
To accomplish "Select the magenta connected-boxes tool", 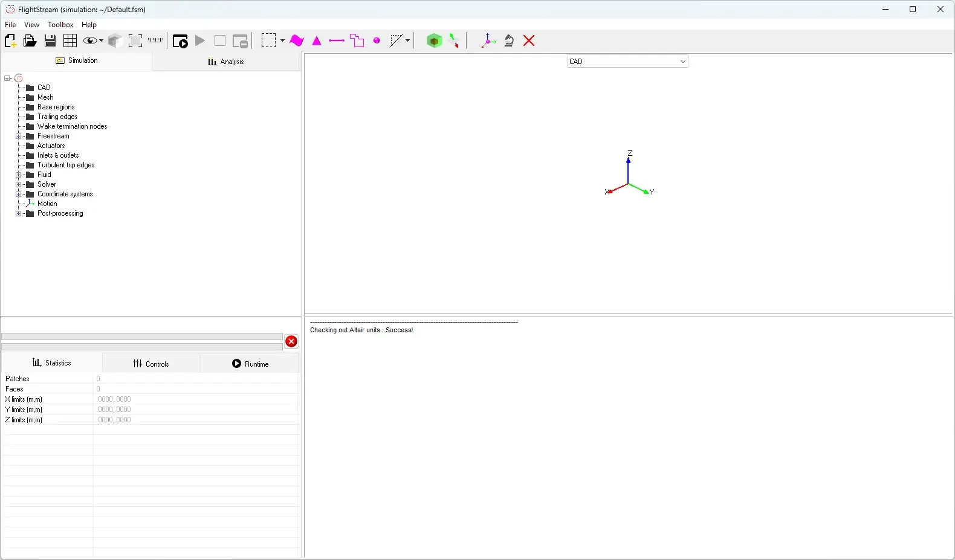I will (x=357, y=40).
